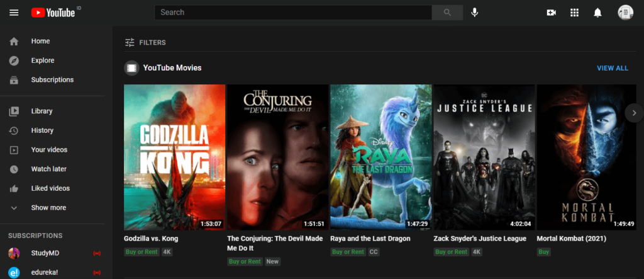The height and width of the screenshot is (279, 644).
Task: Open The Conjuring: The Devil Made Me Do It title
Action: point(275,244)
